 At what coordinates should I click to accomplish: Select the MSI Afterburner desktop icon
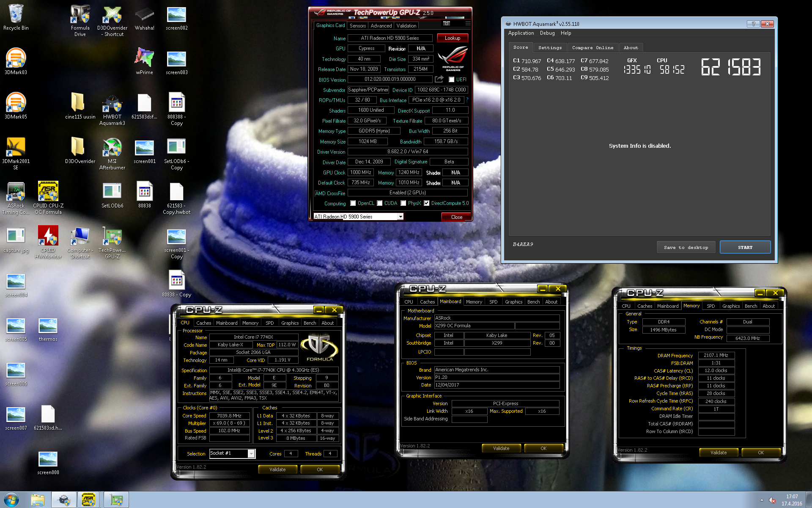[x=112, y=154]
